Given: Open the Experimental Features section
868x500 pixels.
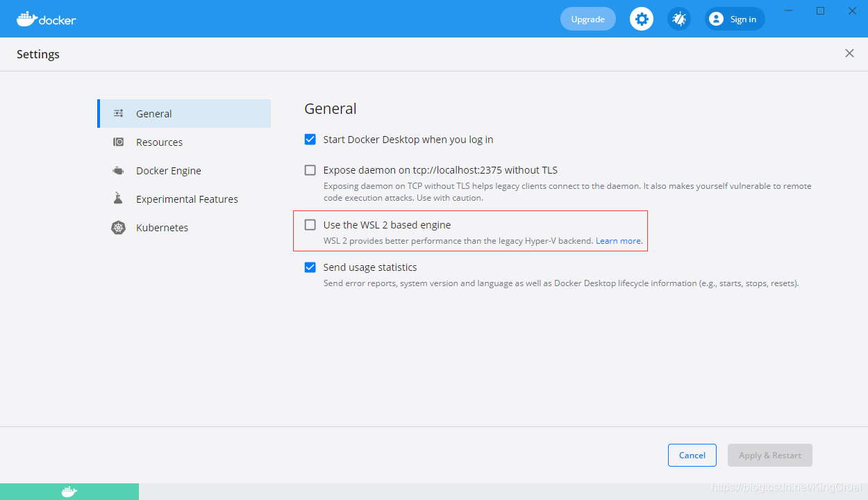Looking at the screenshot, I should tap(187, 199).
